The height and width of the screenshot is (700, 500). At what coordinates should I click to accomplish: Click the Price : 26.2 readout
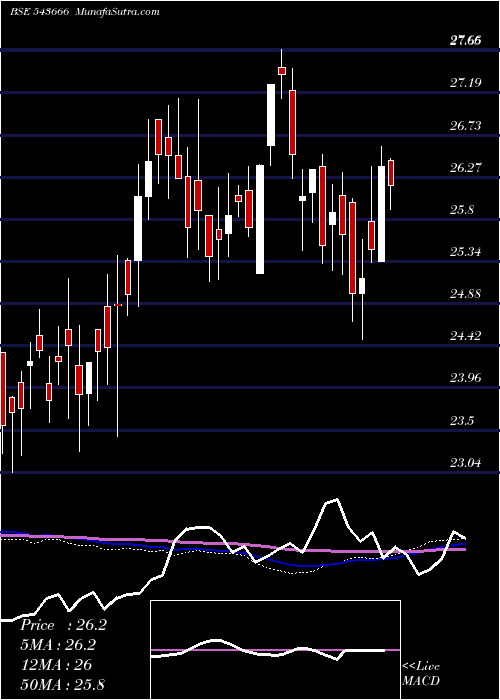pyautogui.click(x=63, y=625)
